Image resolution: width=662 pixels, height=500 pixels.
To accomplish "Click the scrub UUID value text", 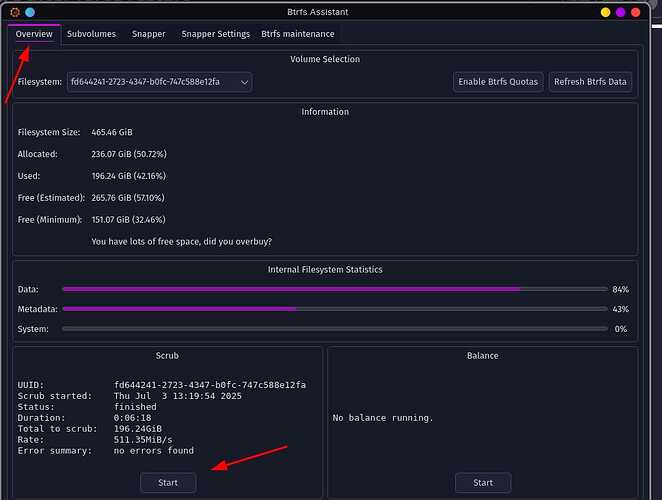I will click(210, 385).
